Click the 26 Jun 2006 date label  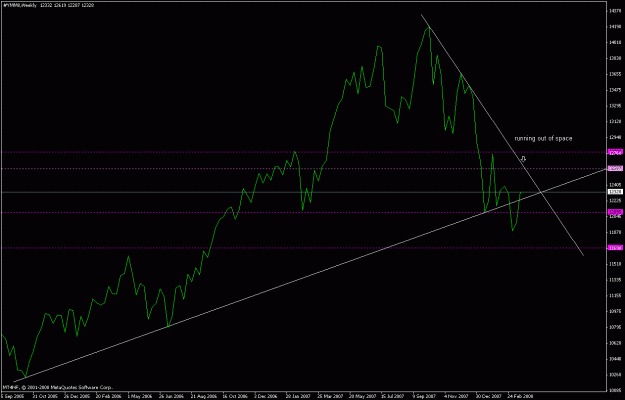(x=172, y=396)
